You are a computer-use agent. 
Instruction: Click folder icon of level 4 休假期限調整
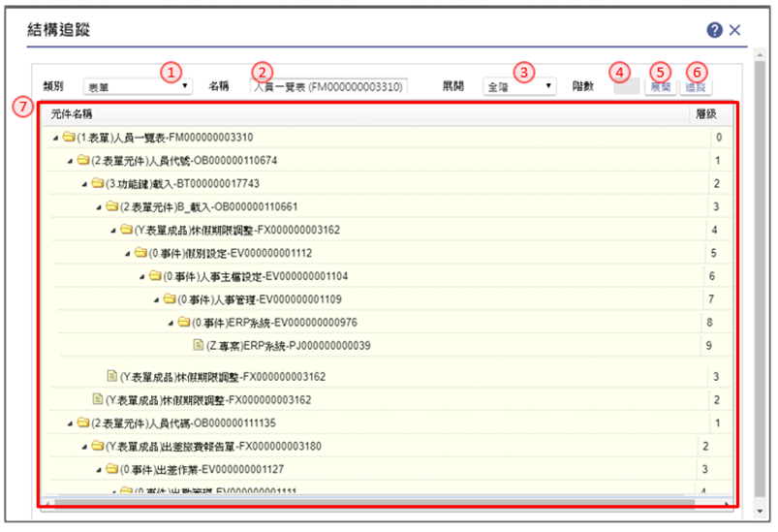pos(126,230)
